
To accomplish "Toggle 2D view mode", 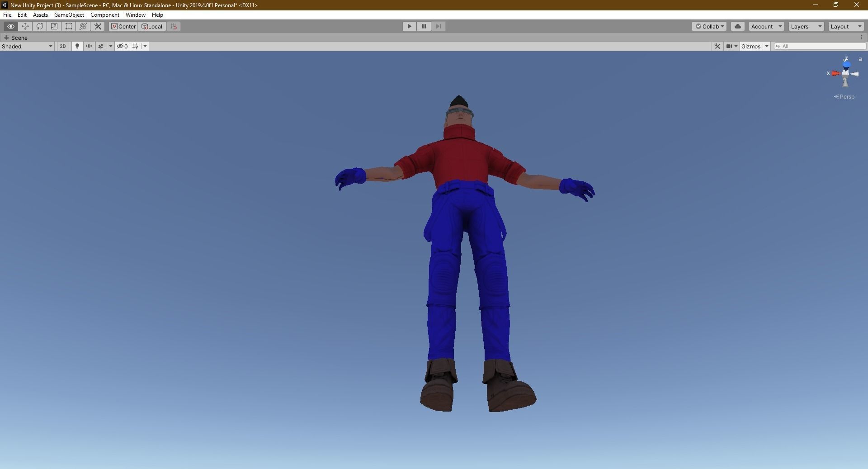I will (63, 46).
